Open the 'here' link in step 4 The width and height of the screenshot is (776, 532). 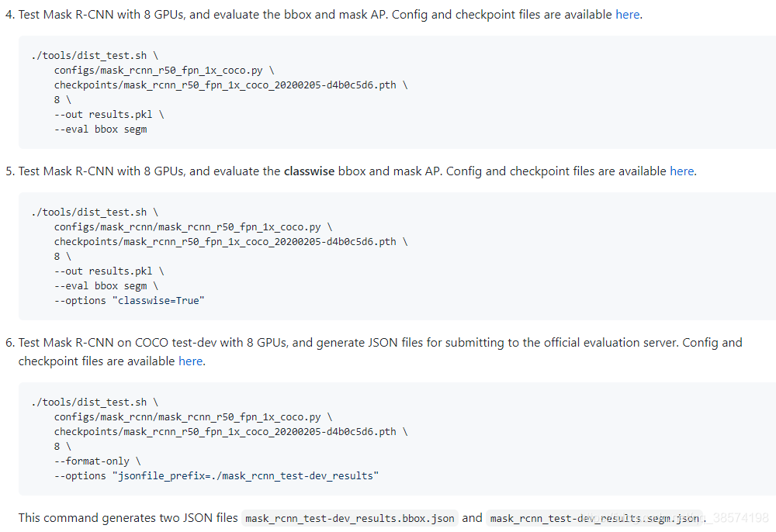tap(627, 15)
